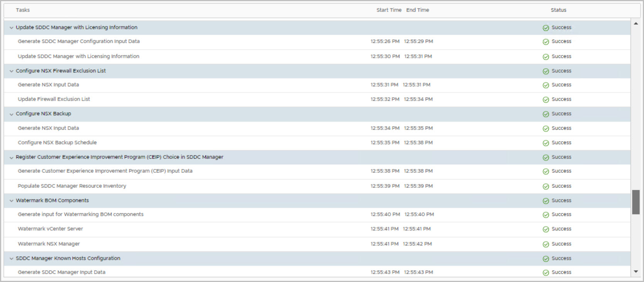Click success icon for Generate SDDC Manager Configuration Input Data
Screen dimensions: 644x282
click(x=546, y=42)
